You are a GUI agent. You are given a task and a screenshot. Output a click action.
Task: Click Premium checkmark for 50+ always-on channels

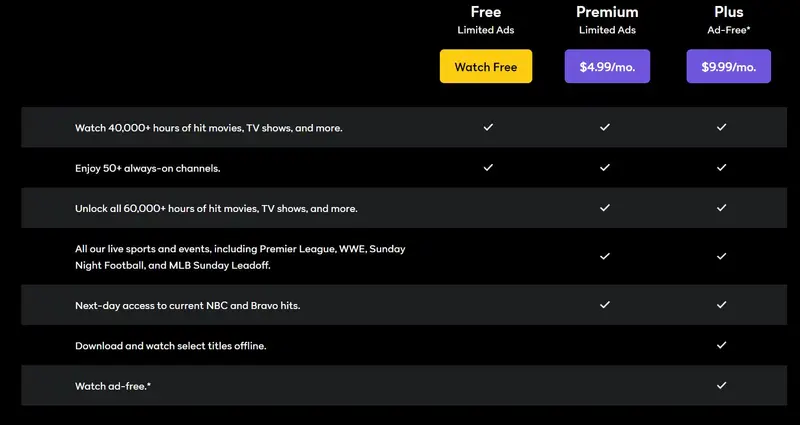pyautogui.click(x=605, y=168)
